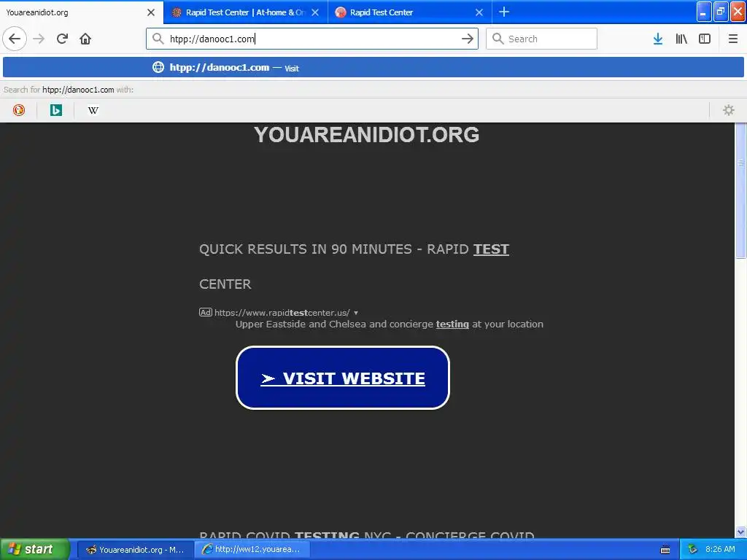This screenshot has height=560, width=747.
Task: Open search settings gear
Action: (x=729, y=110)
